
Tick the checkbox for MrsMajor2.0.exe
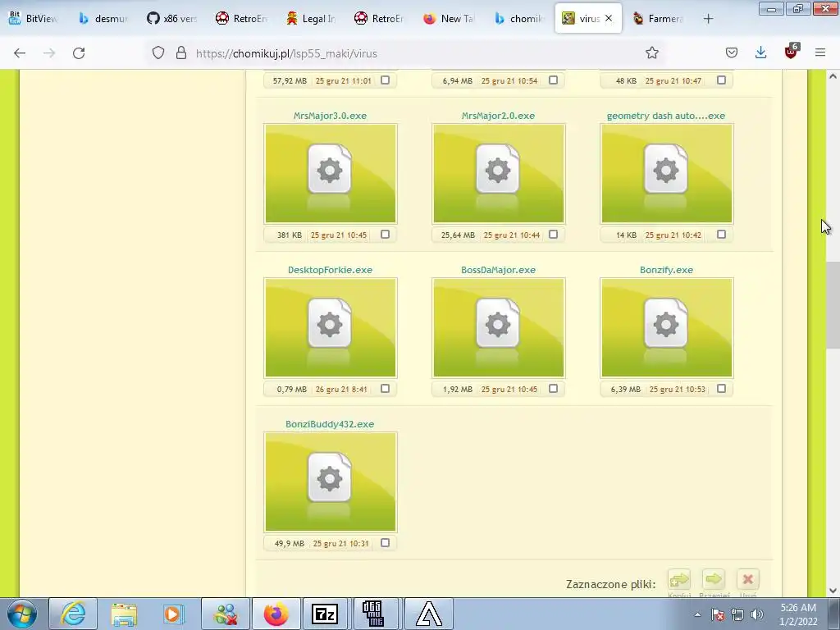554,234
